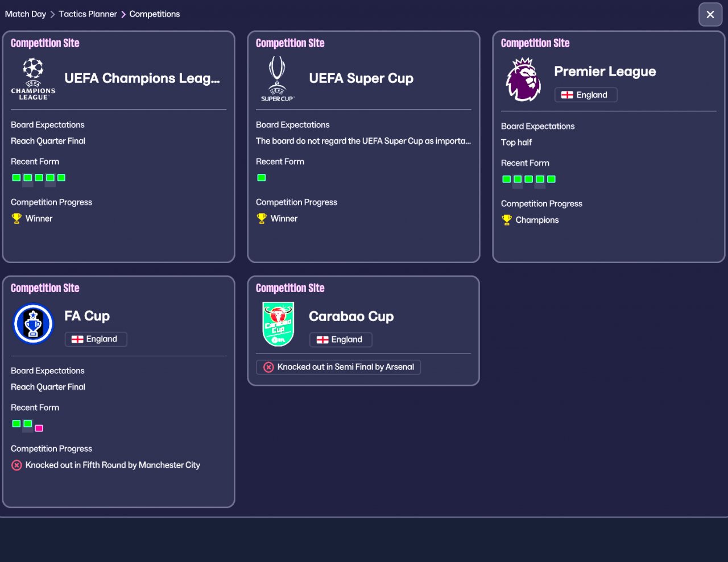Click England nation button under Carabao Cup

pyautogui.click(x=341, y=340)
